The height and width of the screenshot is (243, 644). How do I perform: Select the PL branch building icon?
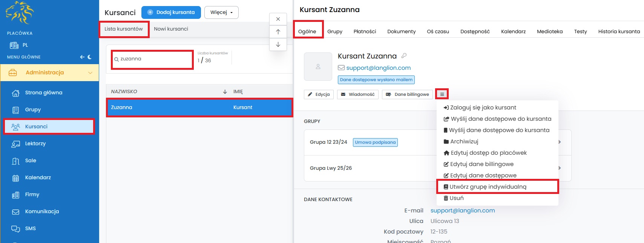14,45
